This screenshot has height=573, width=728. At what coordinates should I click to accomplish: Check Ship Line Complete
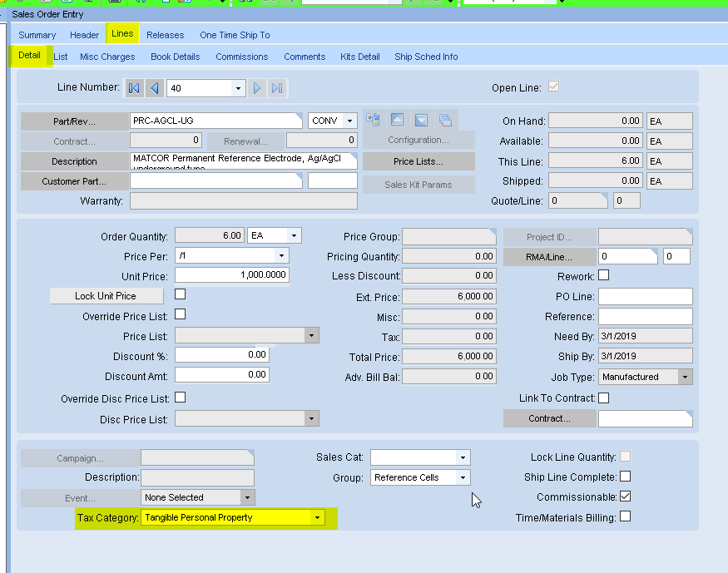coord(626,477)
